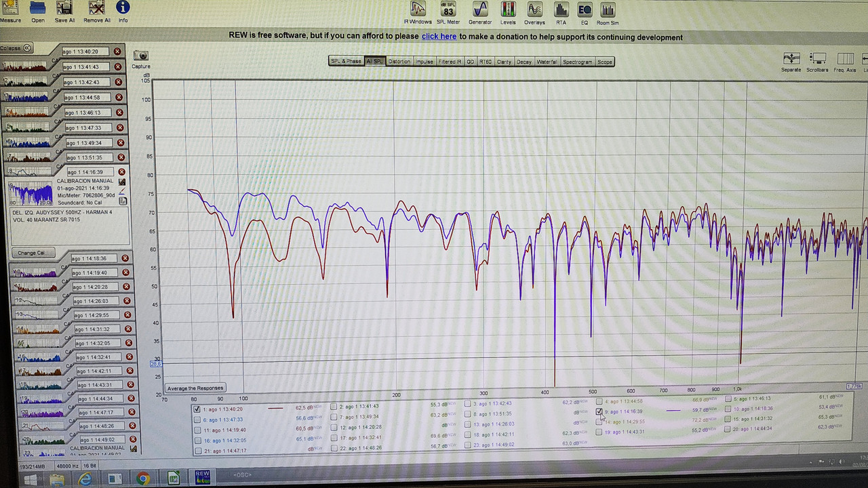Open the Info panel icon

click(123, 8)
